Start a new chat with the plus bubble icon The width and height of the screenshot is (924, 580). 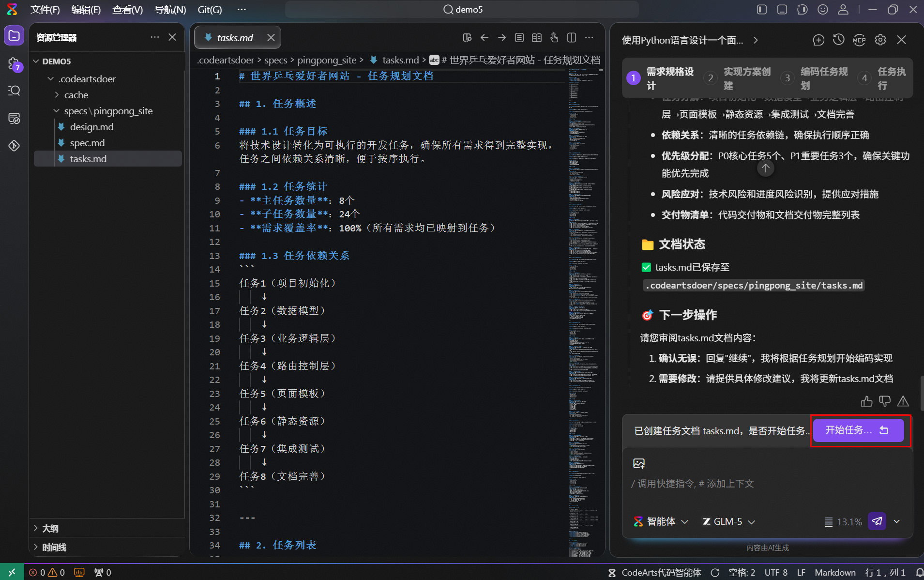[x=818, y=40]
